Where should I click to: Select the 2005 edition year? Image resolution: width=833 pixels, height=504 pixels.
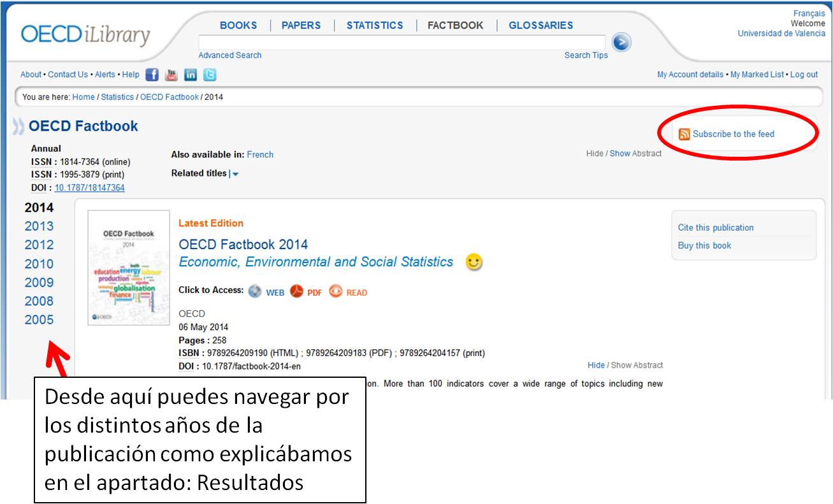point(40,320)
